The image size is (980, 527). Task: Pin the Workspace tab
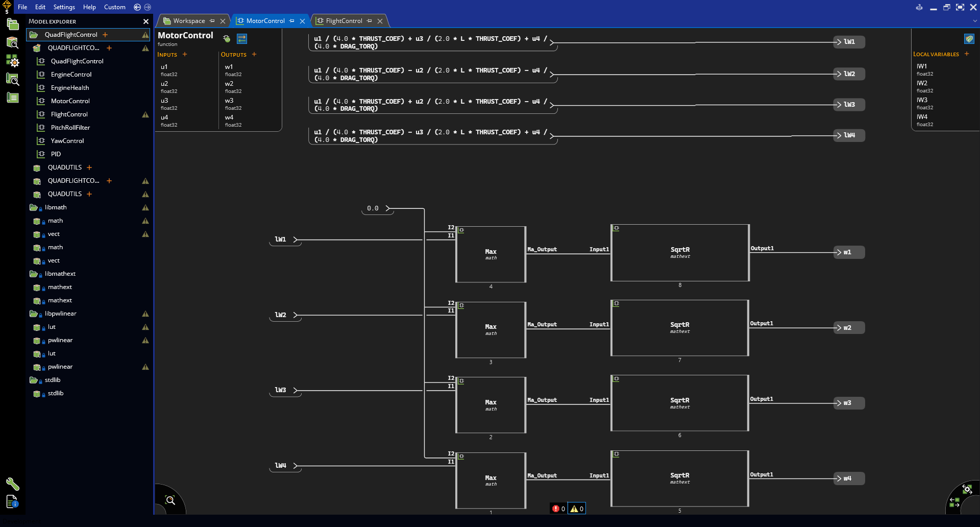(212, 21)
